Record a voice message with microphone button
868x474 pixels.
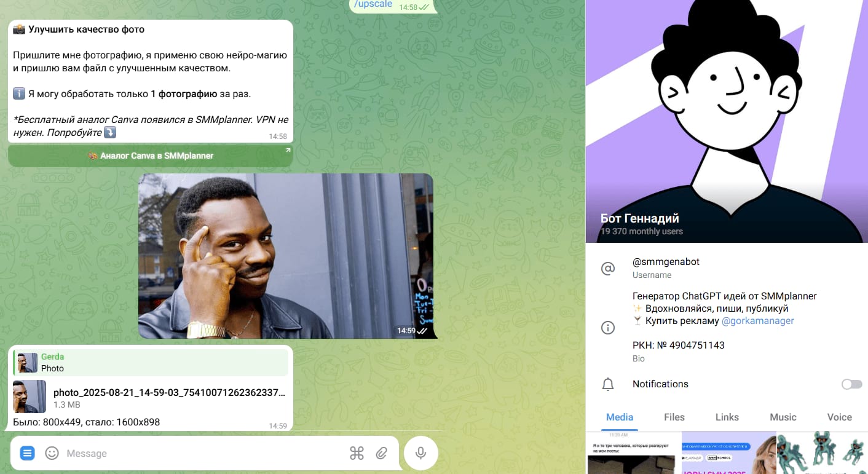[x=421, y=453]
